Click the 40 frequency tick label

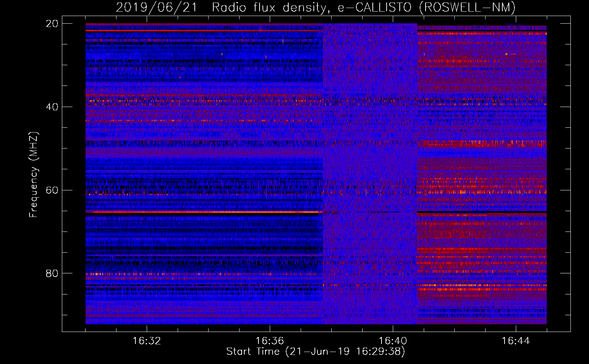[x=52, y=107]
